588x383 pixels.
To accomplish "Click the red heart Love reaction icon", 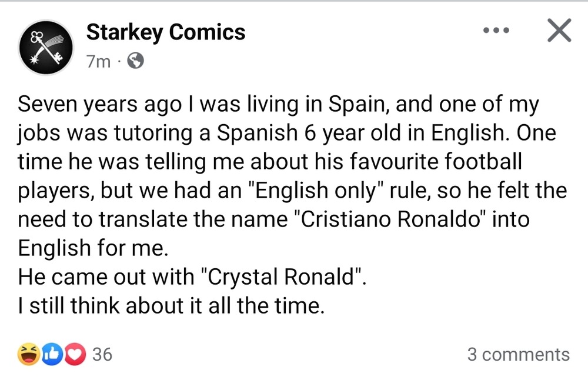I will [75, 354].
